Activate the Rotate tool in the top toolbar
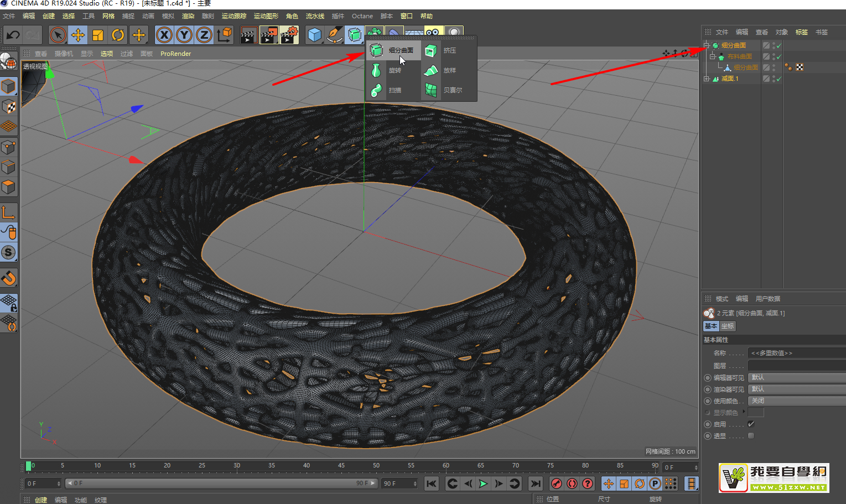Viewport: 846px width, 504px height. [x=118, y=35]
